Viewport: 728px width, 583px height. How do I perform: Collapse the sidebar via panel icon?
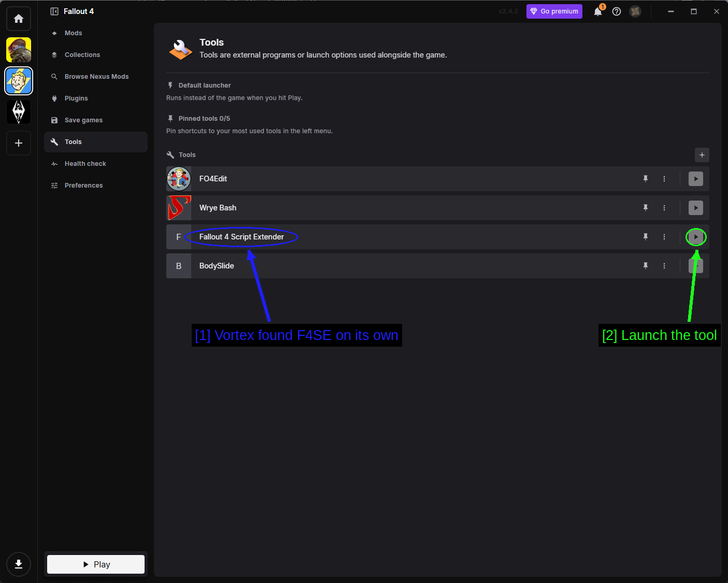pyautogui.click(x=54, y=11)
